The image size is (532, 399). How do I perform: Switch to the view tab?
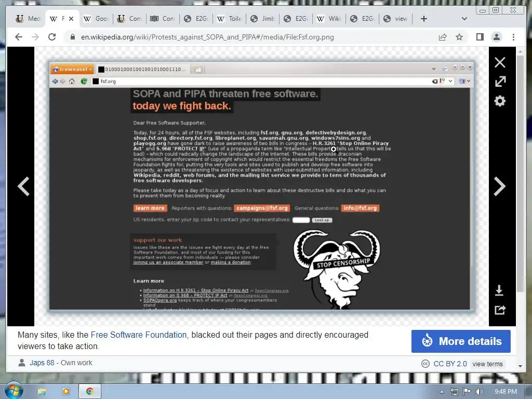click(x=395, y=19)
